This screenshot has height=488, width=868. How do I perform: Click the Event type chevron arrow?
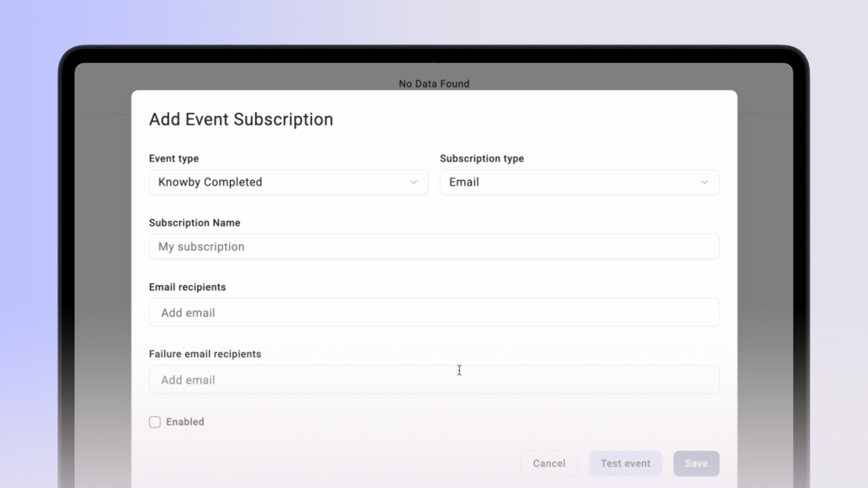click(x=413, y=182)
